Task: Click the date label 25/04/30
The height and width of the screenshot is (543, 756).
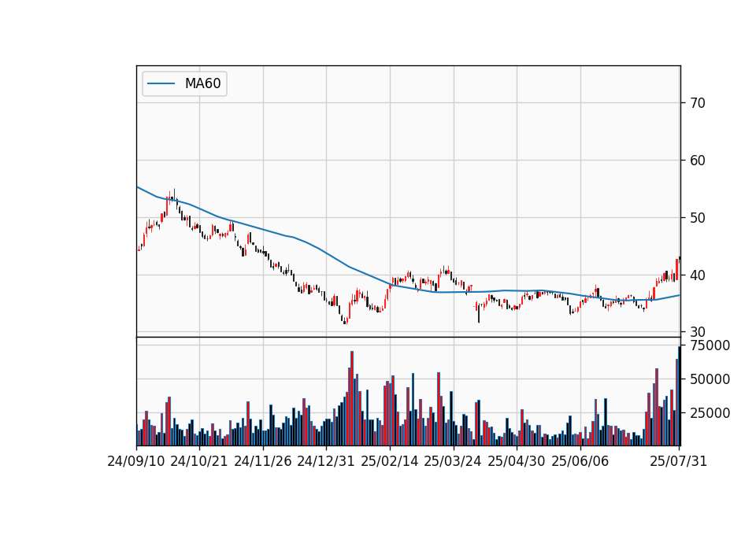Action: pyautogui.click(x=517, y=461)
